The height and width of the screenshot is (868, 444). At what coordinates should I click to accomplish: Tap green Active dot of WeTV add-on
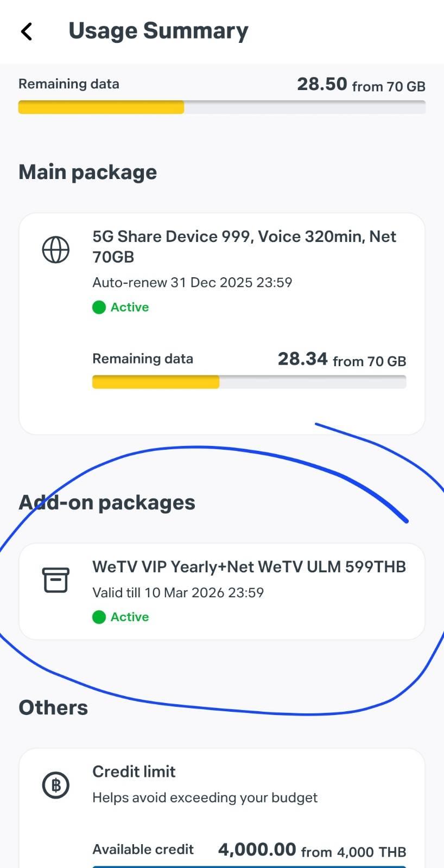(x=99, y=617)
